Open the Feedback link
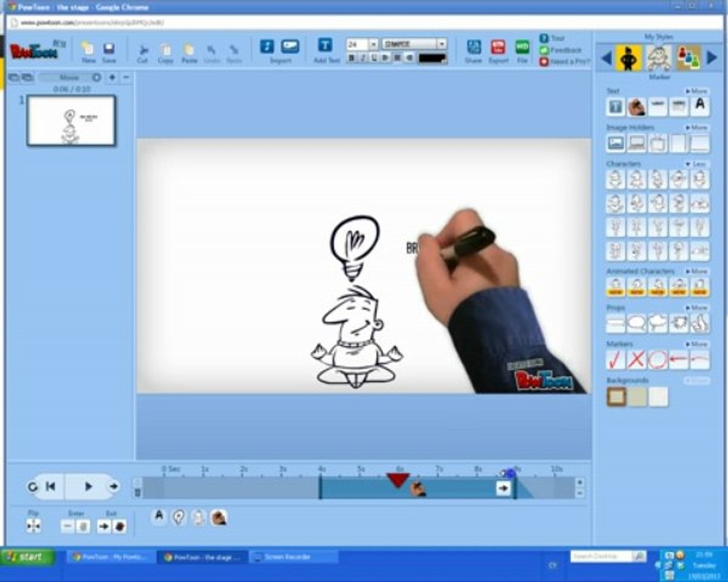The width and height of the screenshot is (728, 582). (561, 50)
